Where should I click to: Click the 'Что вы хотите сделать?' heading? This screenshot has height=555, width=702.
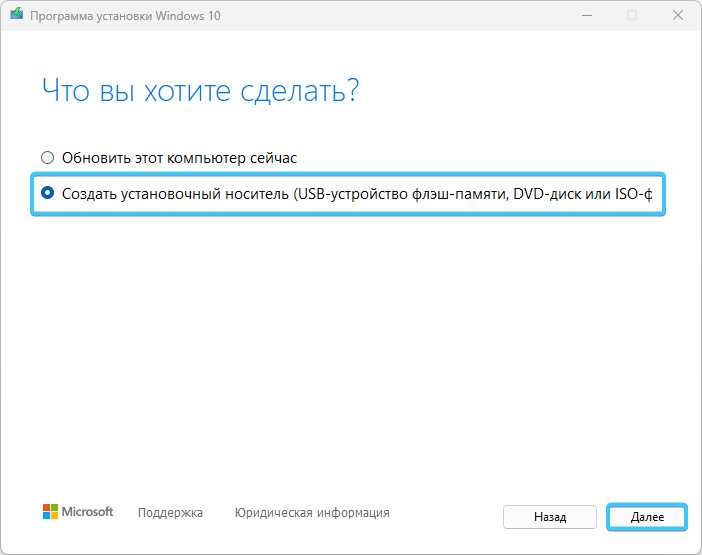(x=200, y=90)
